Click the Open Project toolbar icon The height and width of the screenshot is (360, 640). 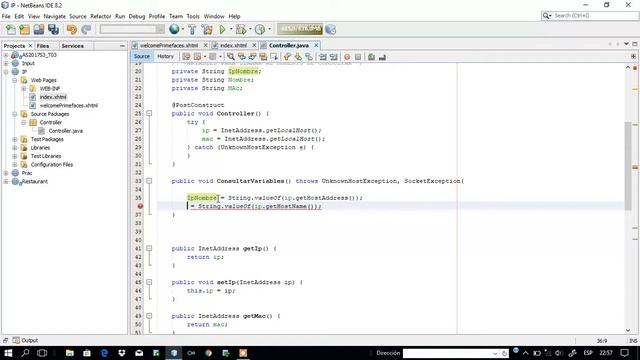click(x=39, y=29)
